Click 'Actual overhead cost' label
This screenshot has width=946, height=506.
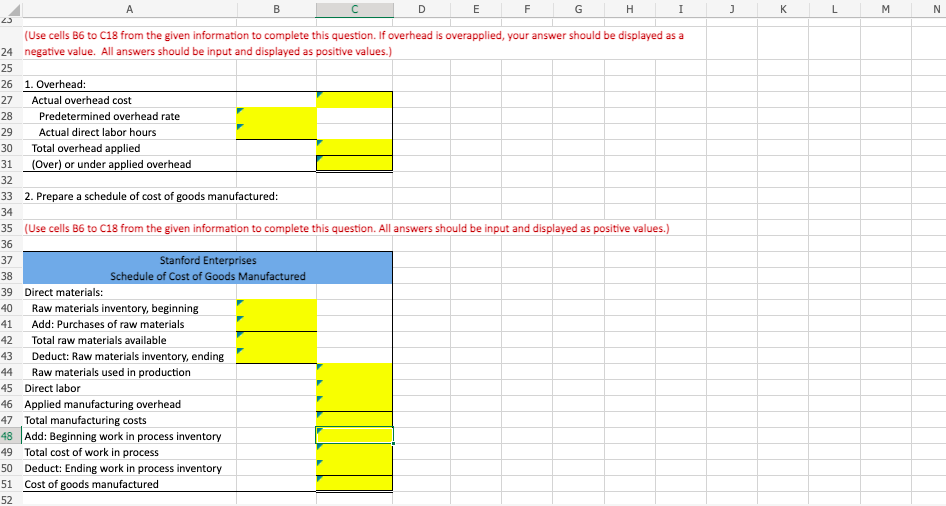click(x=81, y=100)
